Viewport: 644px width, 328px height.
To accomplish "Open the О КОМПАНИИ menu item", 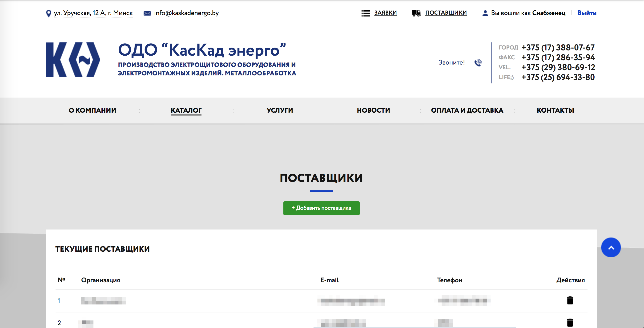I will point(93,110).
